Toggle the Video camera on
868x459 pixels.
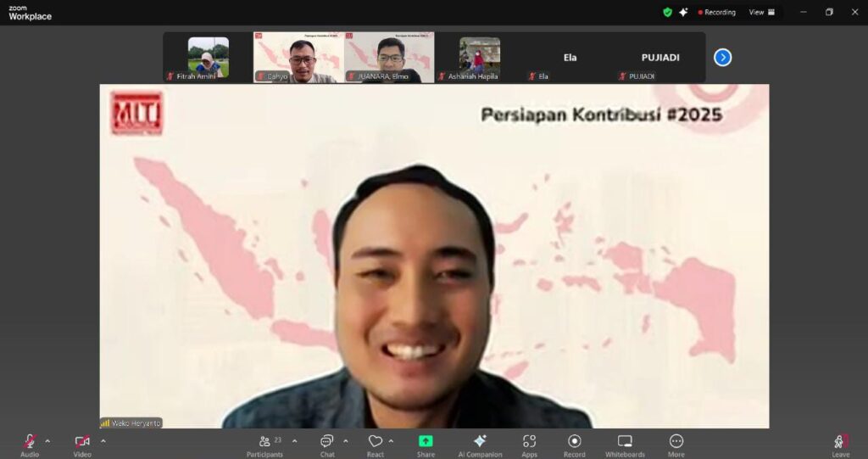[x=82, y=444]
